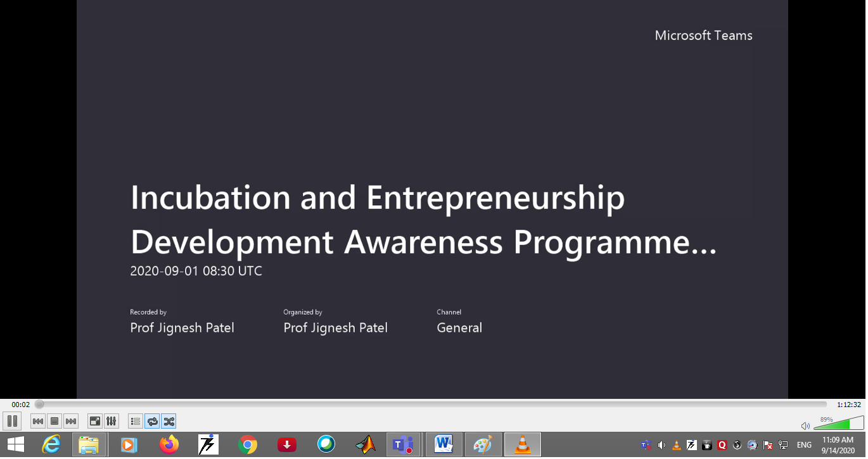Skip to the next media track
Image resolution: width=868 pixels, height=459 pixels.
coord(71,421)
